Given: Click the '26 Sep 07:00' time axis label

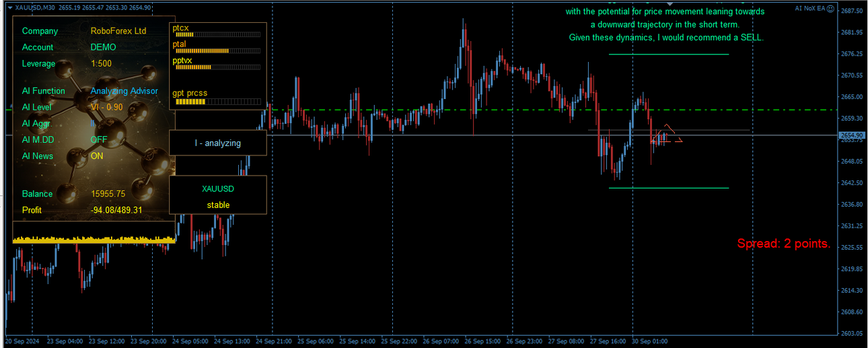Looking at the screenshot, I should (x=441, y=341).
